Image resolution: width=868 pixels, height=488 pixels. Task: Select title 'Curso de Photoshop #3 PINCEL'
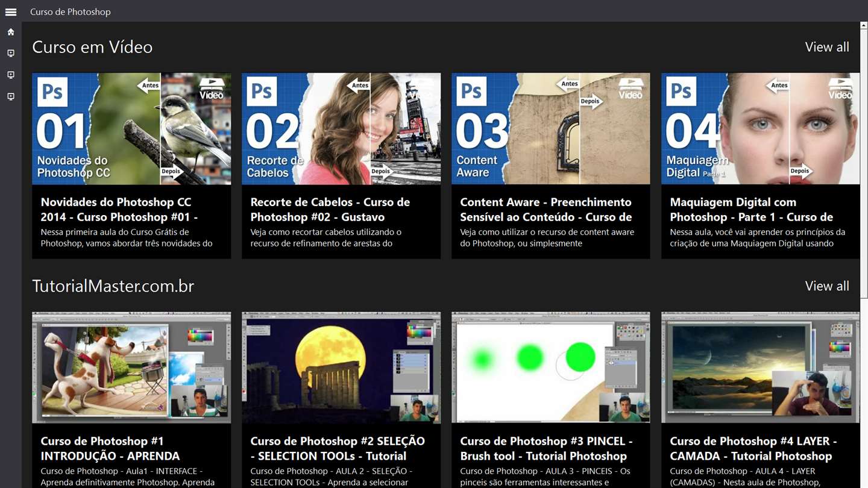click(547, 448)
